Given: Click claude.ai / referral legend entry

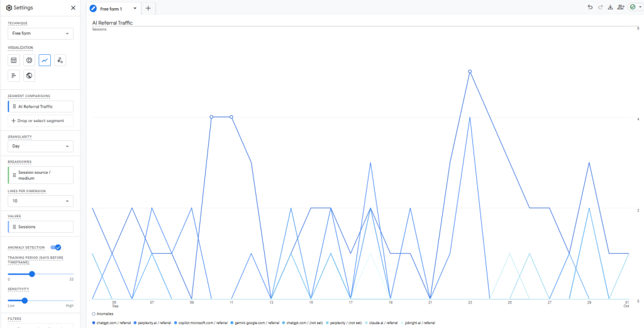Looking at the screenshot, I should click(x=381, y=323).
